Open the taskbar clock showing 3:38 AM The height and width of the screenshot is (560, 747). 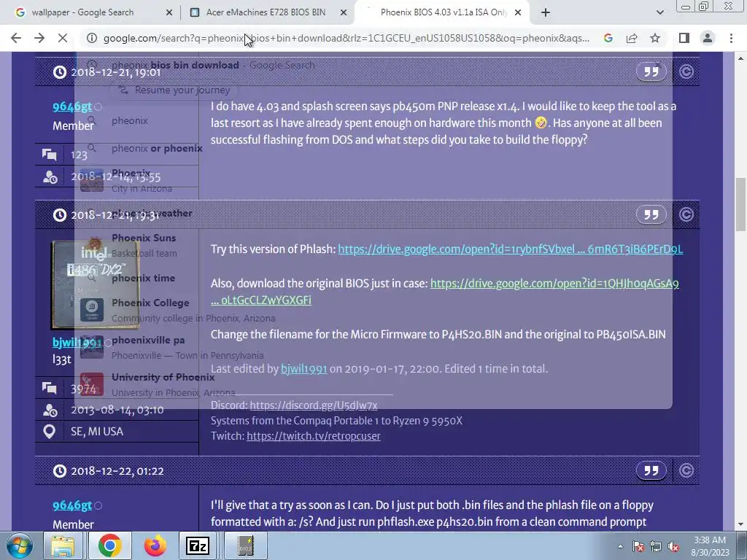tap(711, 545)
